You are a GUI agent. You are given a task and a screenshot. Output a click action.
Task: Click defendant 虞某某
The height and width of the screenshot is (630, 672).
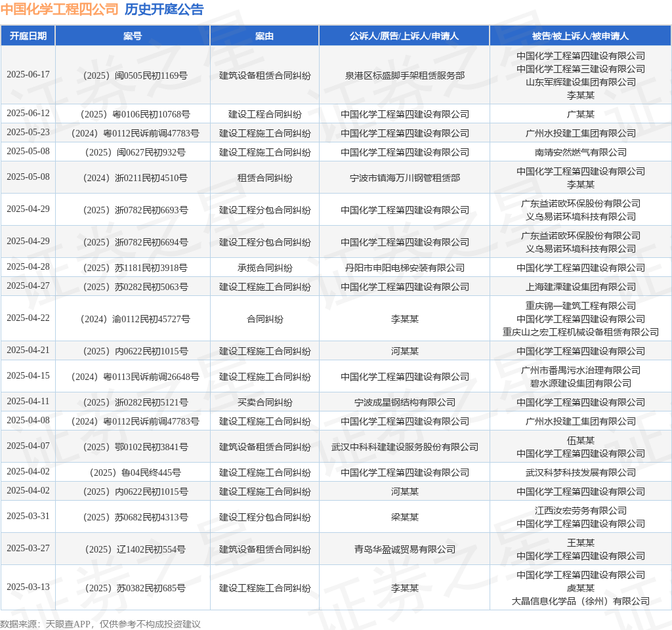581,588
